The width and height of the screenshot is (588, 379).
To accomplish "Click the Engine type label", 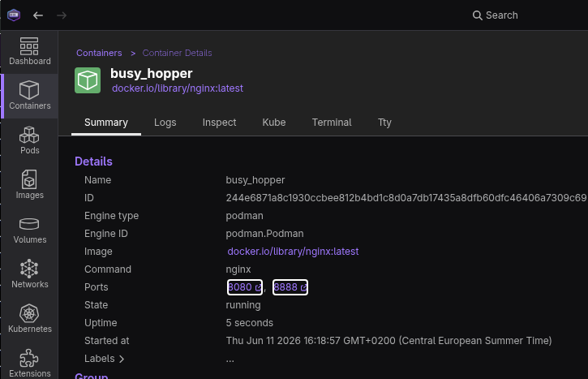I will click(x=111, y=216).
